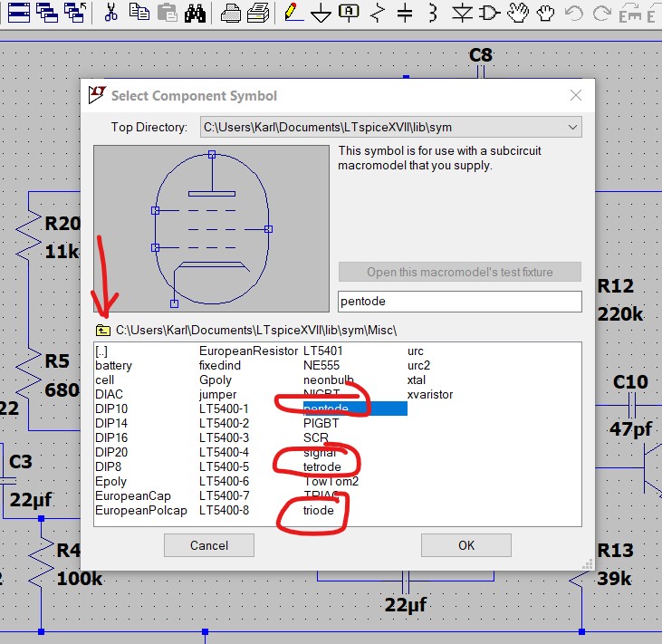Select DIP8 in the symbol list
The width and height of the screenshot is (662, 644).
108,466
